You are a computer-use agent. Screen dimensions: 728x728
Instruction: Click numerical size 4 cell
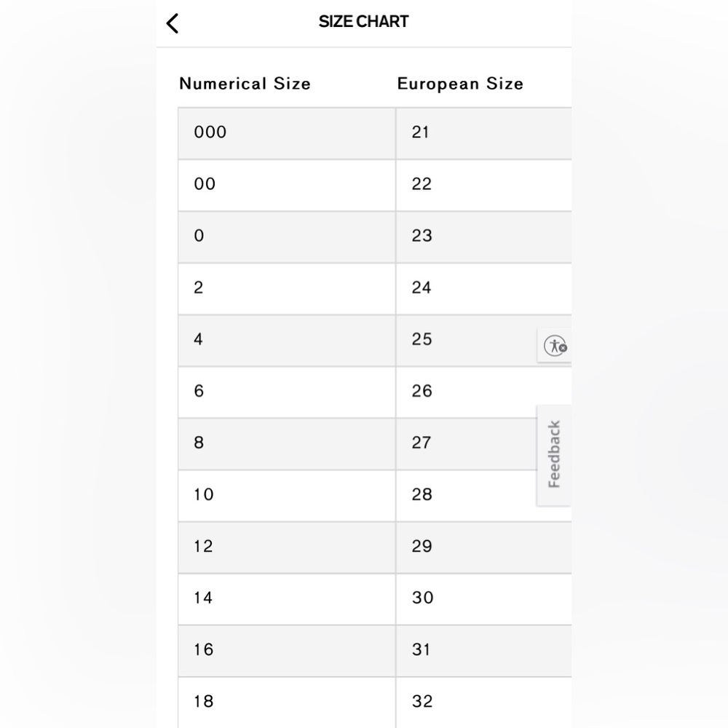pyautogui.click(x=287, y=340)
